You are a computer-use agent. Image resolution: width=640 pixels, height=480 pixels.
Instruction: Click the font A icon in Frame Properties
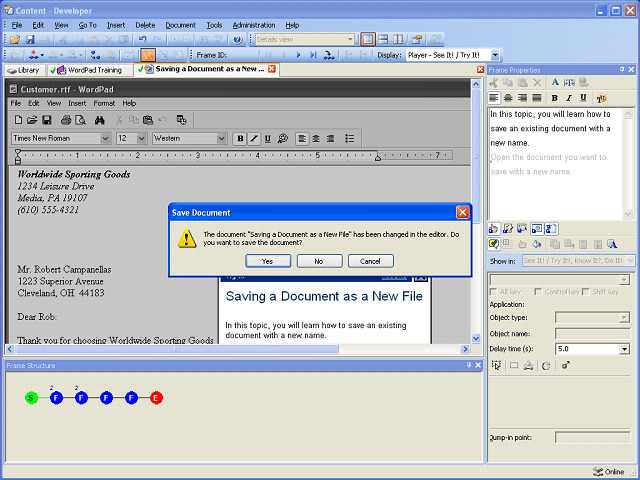(555, 82)
